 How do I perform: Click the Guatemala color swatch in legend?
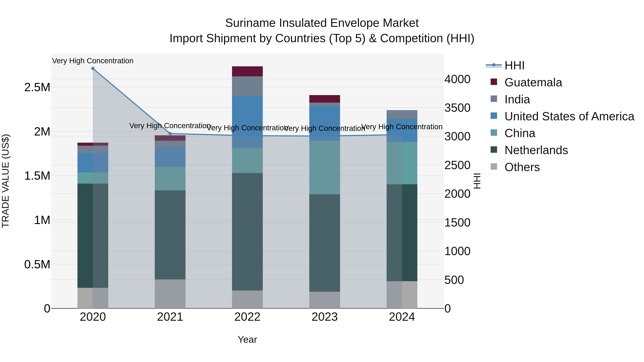[x=494, y=82]
